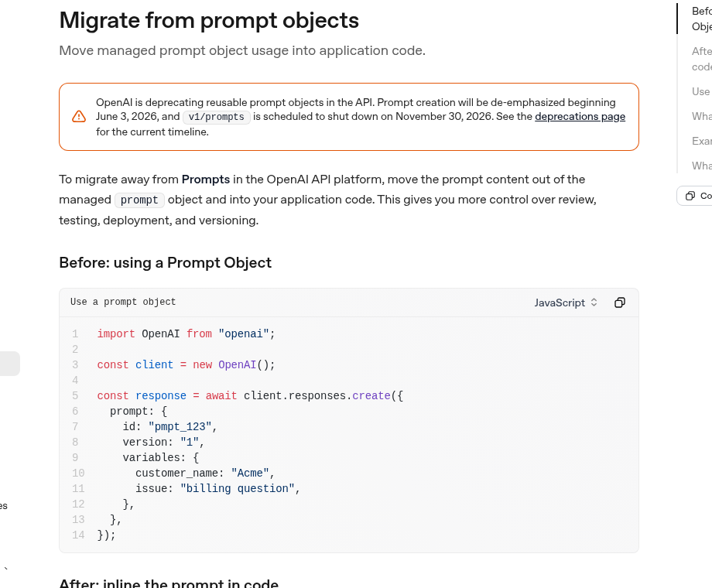Go to the 'Use' outline entry

[x=700, y=92]
